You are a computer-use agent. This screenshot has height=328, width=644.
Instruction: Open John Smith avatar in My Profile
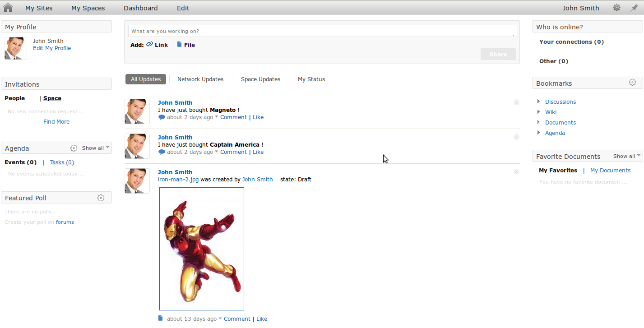(16, 48)
